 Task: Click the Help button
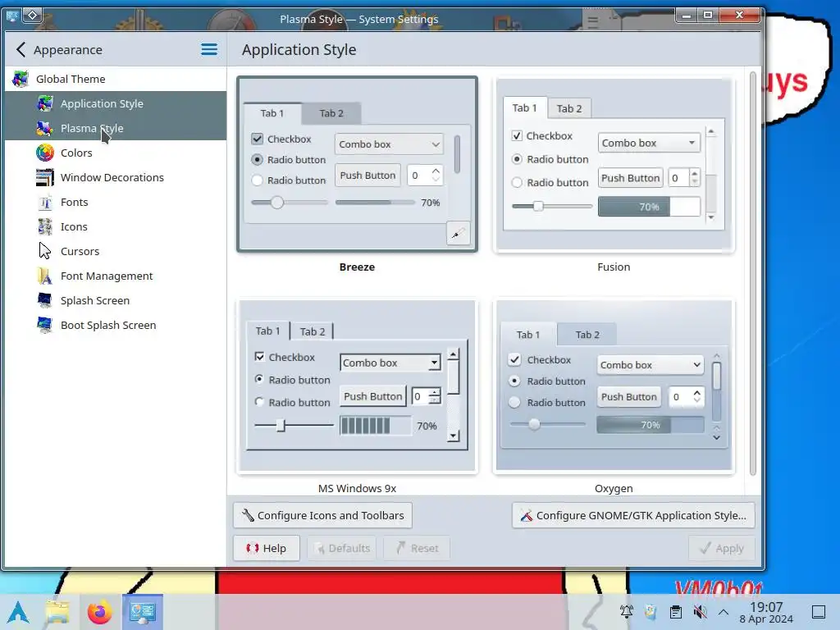pos(267,549)
